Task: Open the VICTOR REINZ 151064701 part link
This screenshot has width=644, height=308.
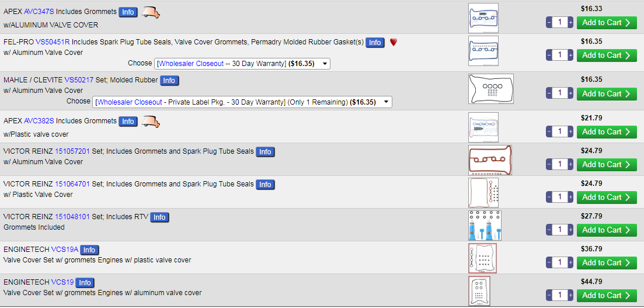Action: pyautogui.click(x=72, y=184)
